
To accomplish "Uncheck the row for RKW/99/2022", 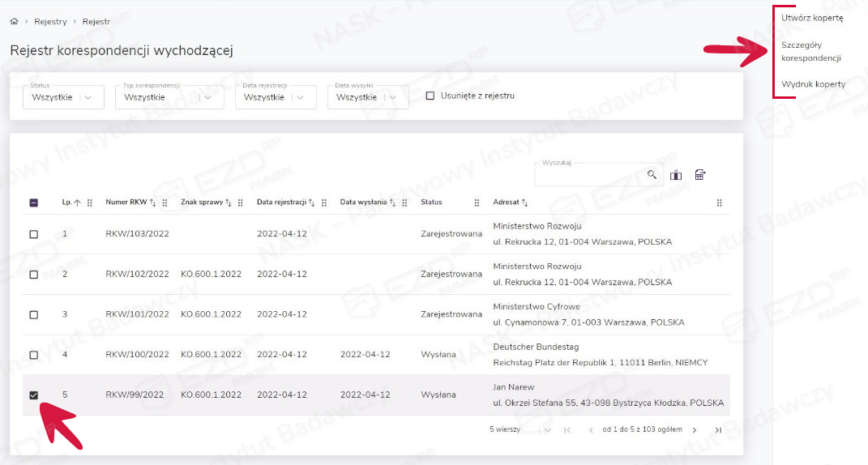I will tap(33, 395).
